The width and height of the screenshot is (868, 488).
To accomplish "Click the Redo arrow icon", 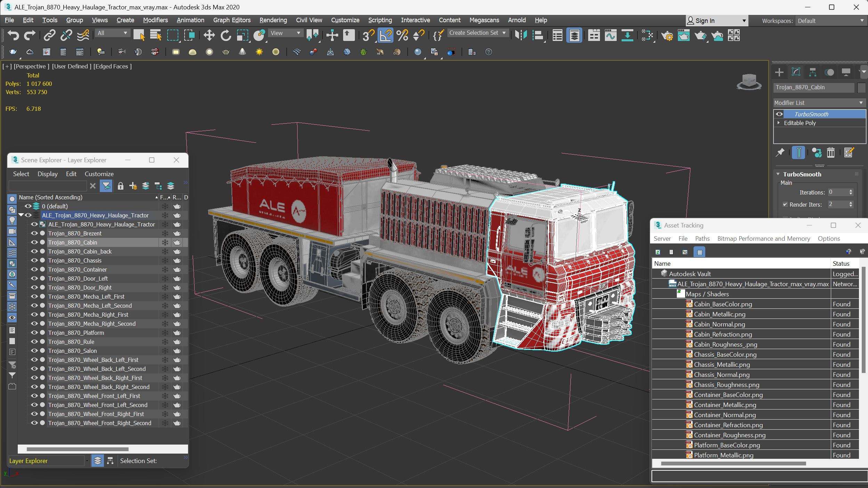I will (30, 35).
